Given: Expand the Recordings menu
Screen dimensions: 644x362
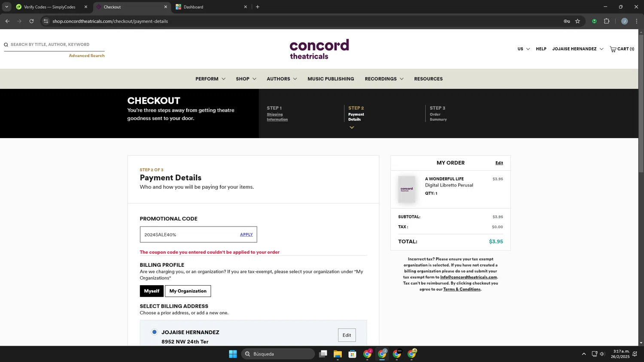Looking at the screenshot, I should pos(384,79).
